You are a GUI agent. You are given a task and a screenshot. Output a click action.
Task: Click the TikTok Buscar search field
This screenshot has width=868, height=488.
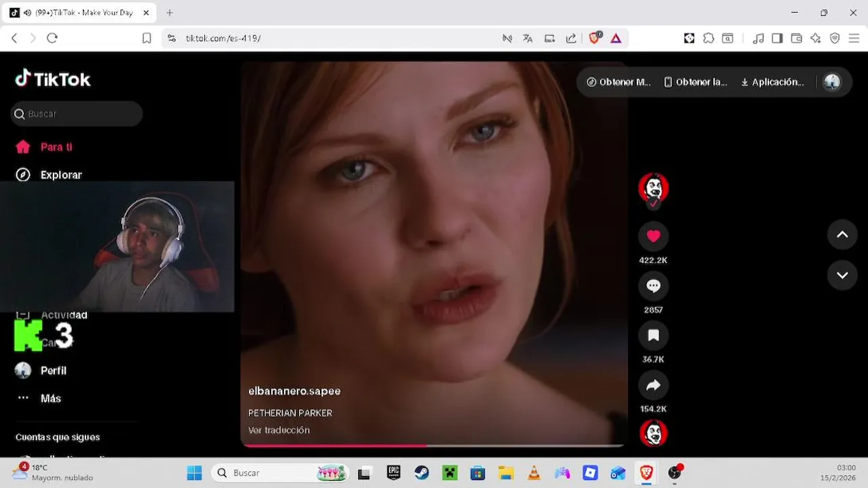click(x=77, y=114)
